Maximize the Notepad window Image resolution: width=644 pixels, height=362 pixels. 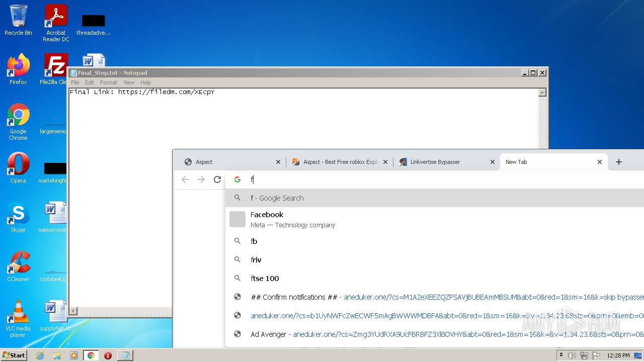(534, 73)
